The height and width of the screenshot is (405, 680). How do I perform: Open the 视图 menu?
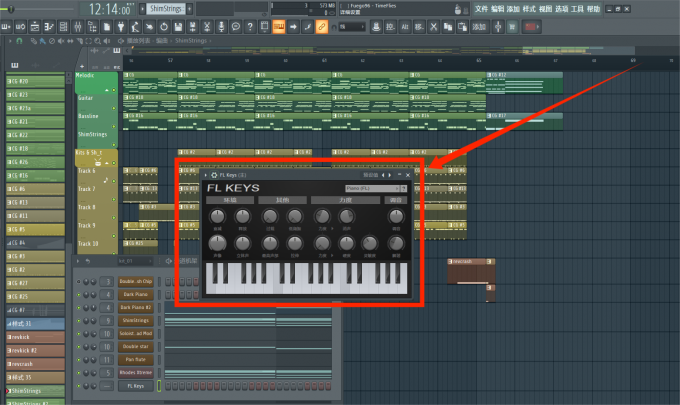(x=546, y=9)
